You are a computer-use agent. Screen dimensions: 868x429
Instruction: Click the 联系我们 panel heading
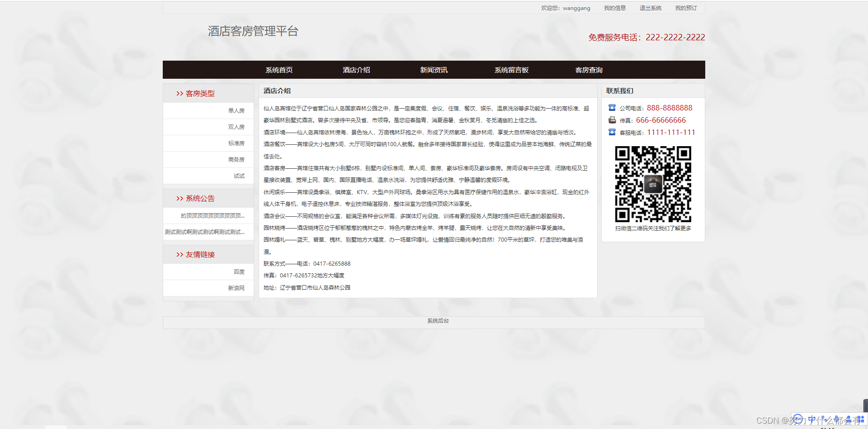(620, 91)
